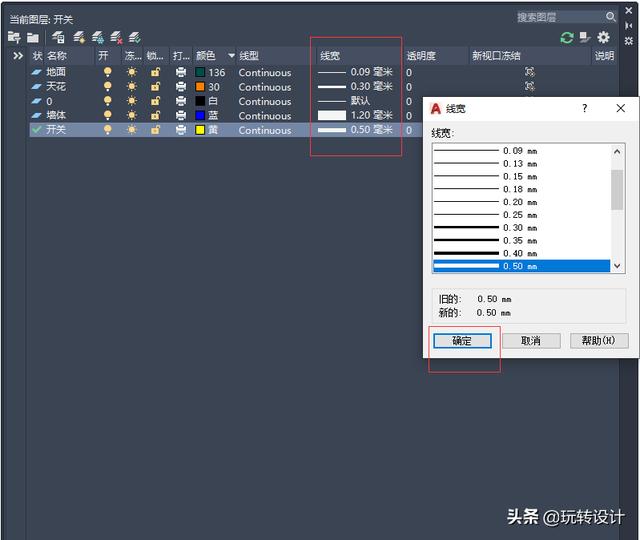Screen dimensions: 640x540
Task: Click the Delete Layer icon with red X
Action: [x=116, y=37]
